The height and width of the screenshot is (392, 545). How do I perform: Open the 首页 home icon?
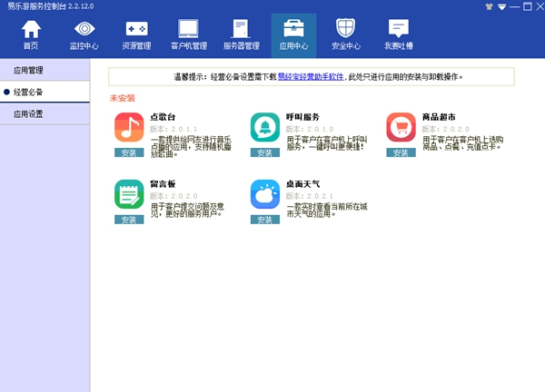(31, 34)
